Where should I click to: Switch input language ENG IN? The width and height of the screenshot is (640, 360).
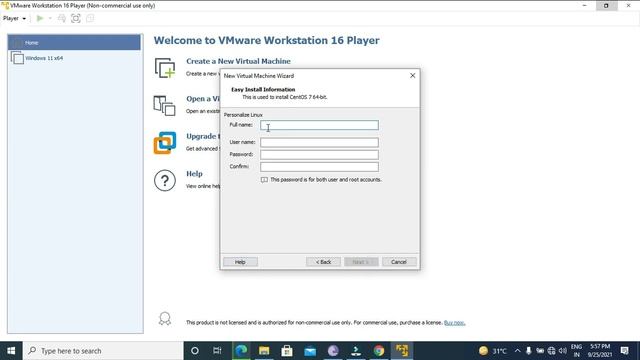tap(576, 351)
